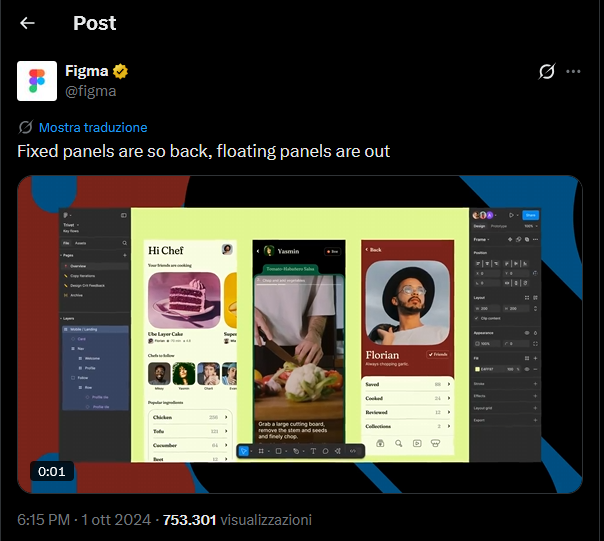Switch to the Assets tab
This screenshot has width=604, height=541.
click(x=81, y=243)
